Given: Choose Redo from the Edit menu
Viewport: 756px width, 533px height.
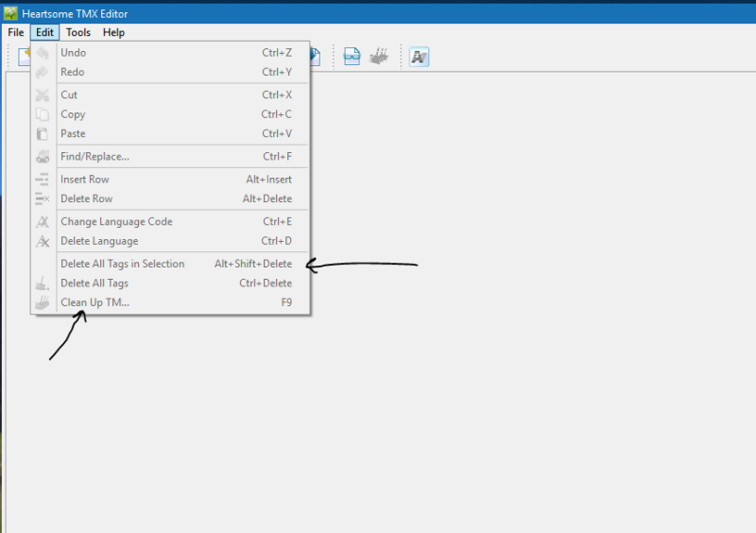Looking at the screenshot, I should pos(170,72).
